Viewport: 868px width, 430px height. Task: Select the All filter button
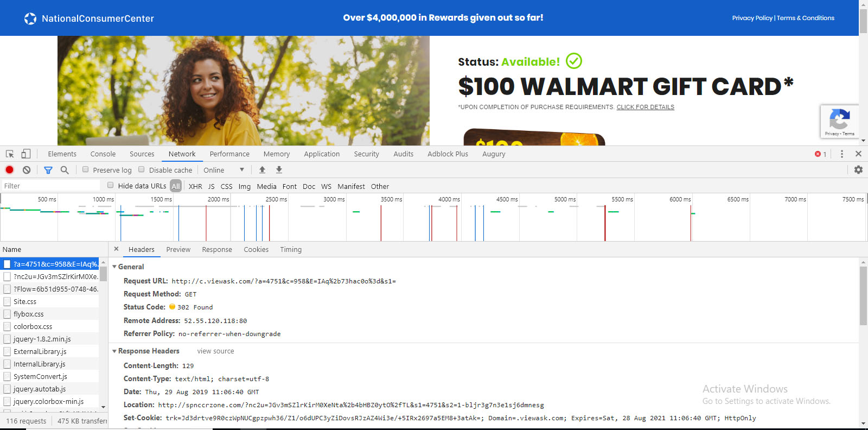pyautogui.click(x=176, y=186)
